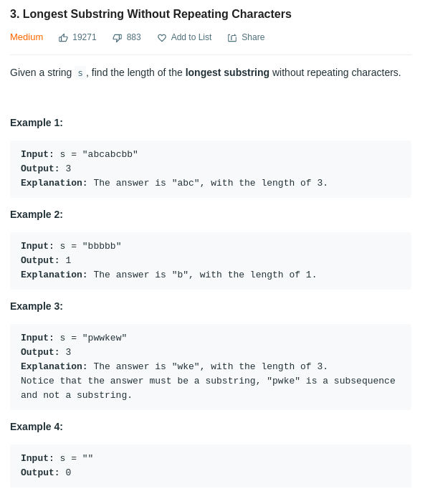Click the 883 dislikes count
This screenshot has width=425, height=504.
coord(133,37)
